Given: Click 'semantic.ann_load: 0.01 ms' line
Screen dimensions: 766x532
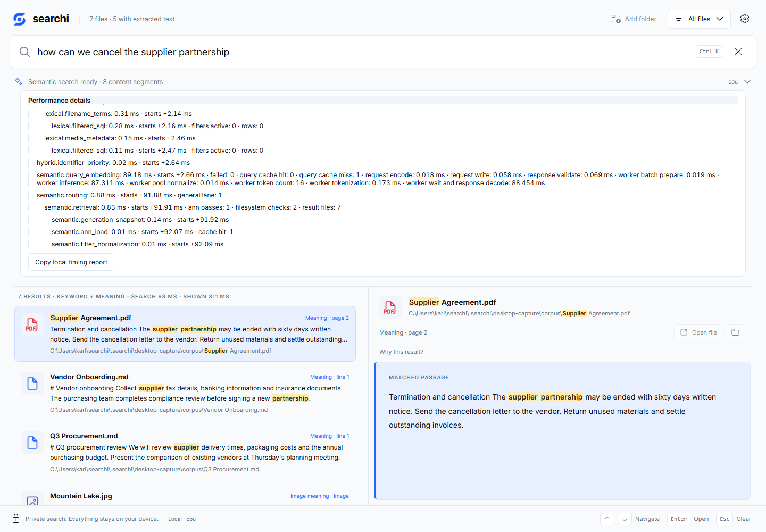Looking at the screenshot, I should [x=143, y=232].
